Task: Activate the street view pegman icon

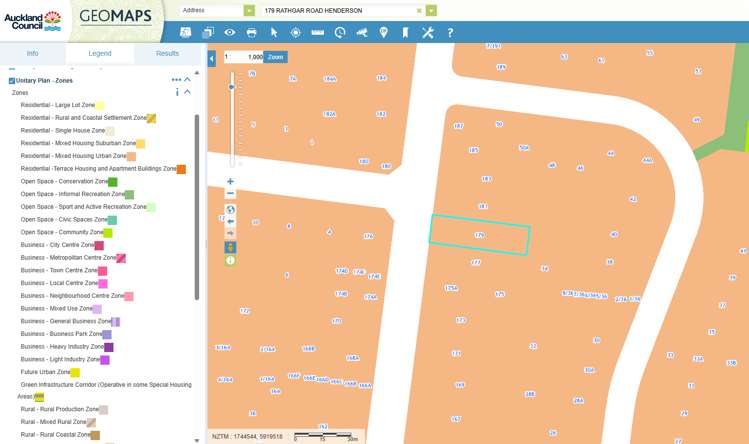Action: [230, 248]
